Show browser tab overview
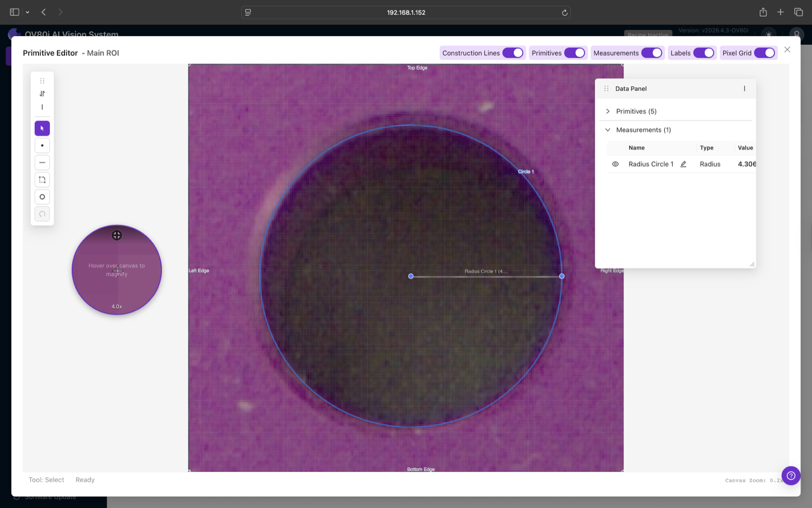Screen dimensions: 812x508 click(x=798, y=12)
